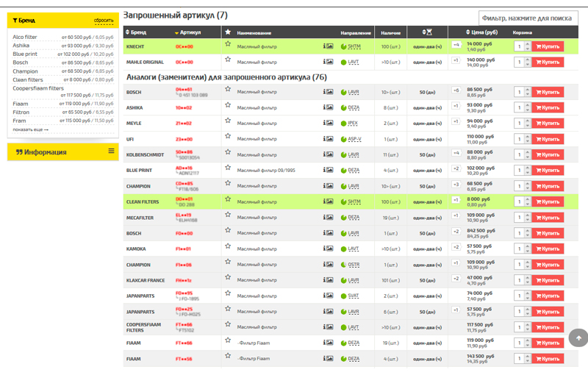The height and width of the screenshot is (375, 588).
Task: Sort table by Артикул column
Action: pyautogui.click(x=187, y=32)
